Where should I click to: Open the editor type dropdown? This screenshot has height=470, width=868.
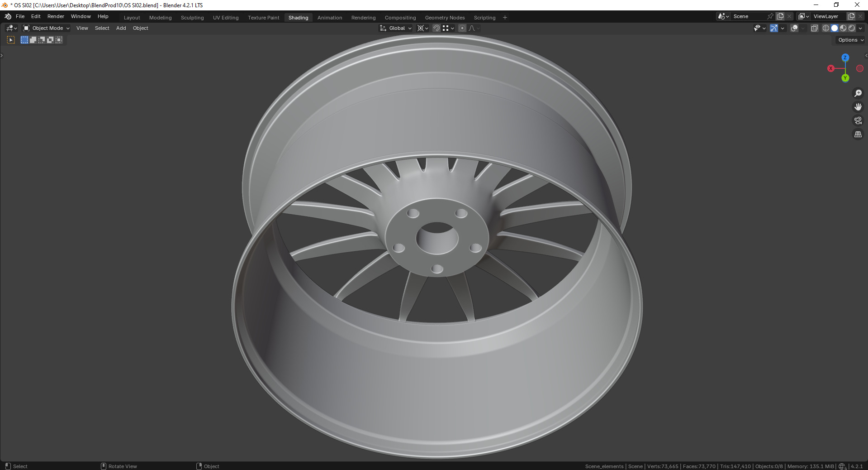(x=12, y=28)
